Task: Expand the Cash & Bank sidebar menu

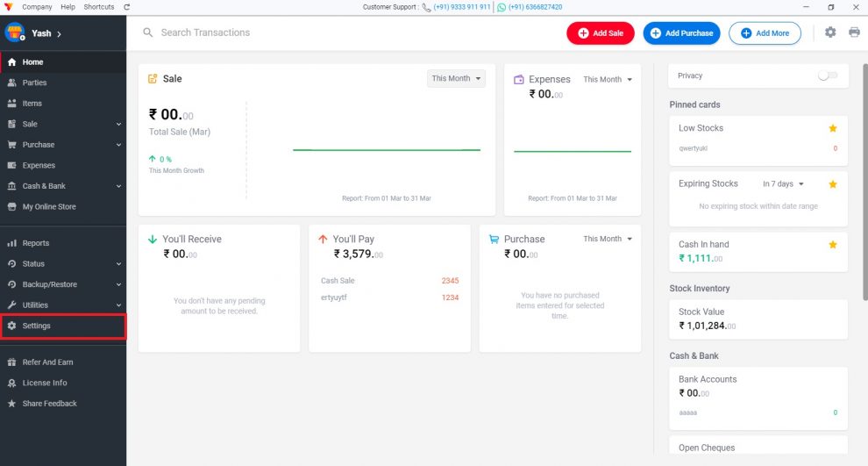Action: click(63, 186)
